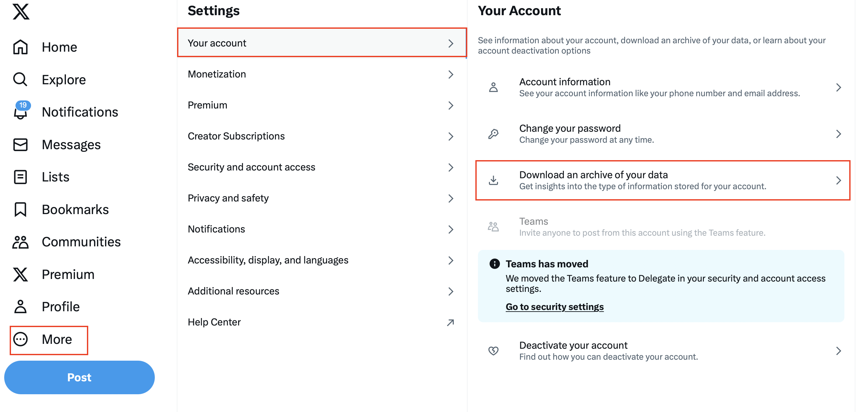This screenshot has width=868, height=412.
Task: Expand the Monetization settings chevron
Action: pos(451,74)
